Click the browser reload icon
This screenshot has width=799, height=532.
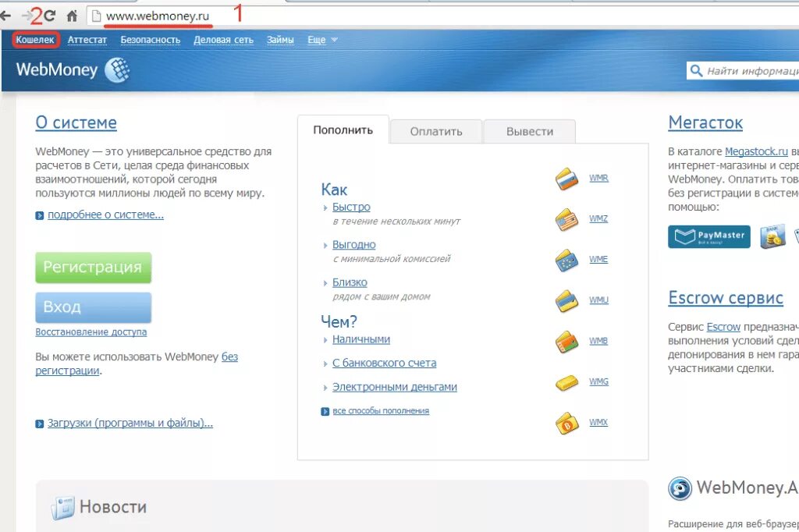click(x=49, y=16)
